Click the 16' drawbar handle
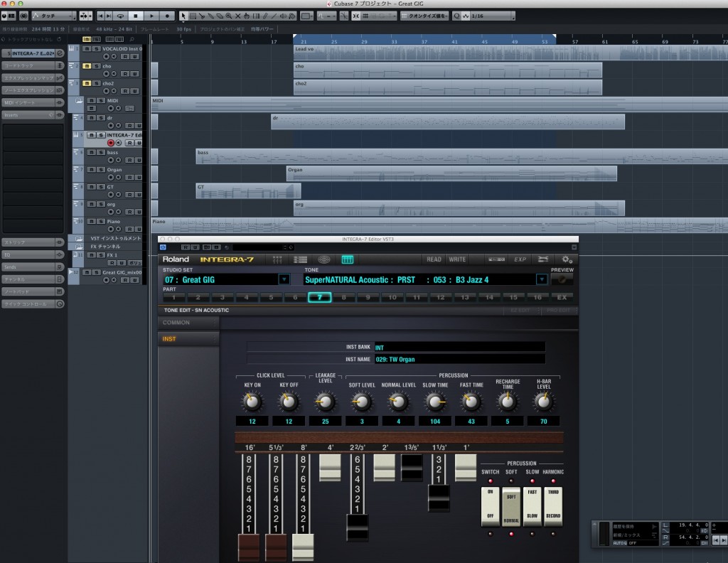The width and height of the screenshot is (728, 563). click(x=249, y=546)
